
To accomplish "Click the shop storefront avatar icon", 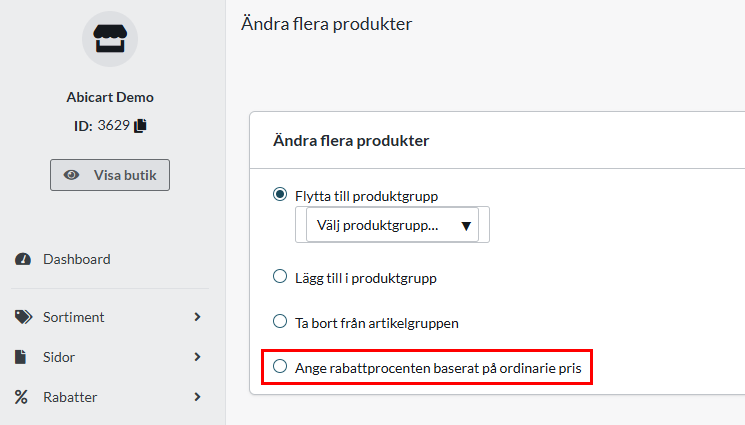I will [109, 39].
